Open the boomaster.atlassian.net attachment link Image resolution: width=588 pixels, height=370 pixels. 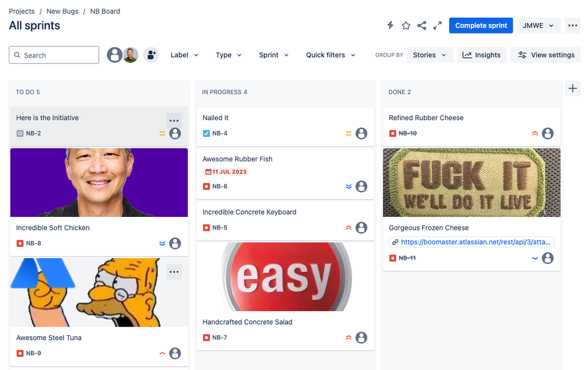[x=471, y=242]
